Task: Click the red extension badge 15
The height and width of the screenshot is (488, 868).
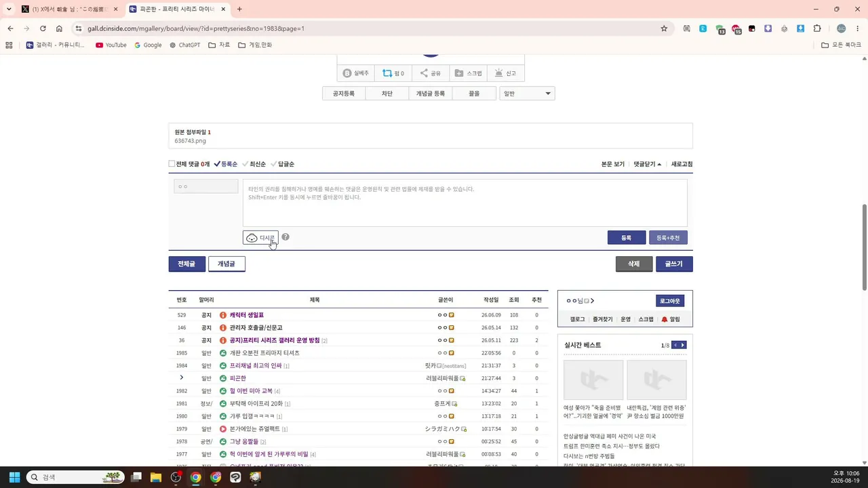Action: (736, 29)
